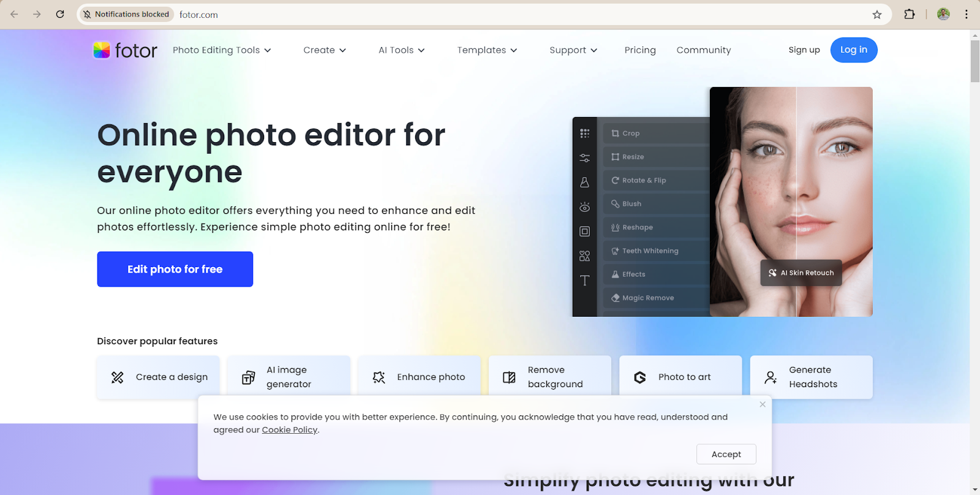
Task: Select Reshape in the editor preview panel
Action: point(656,227)
